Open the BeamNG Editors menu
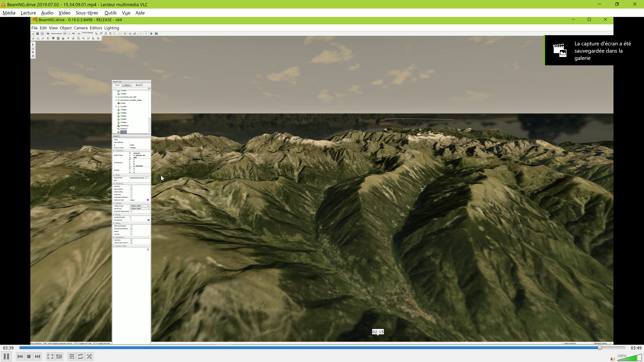Viewport: 644px width, 362px height. click(x=96, y=28)
